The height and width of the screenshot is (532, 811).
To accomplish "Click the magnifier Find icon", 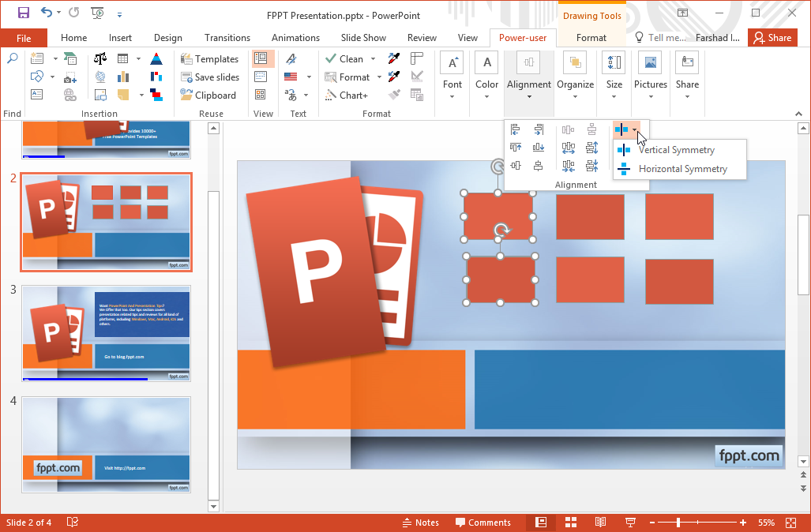I will point(12,59).
